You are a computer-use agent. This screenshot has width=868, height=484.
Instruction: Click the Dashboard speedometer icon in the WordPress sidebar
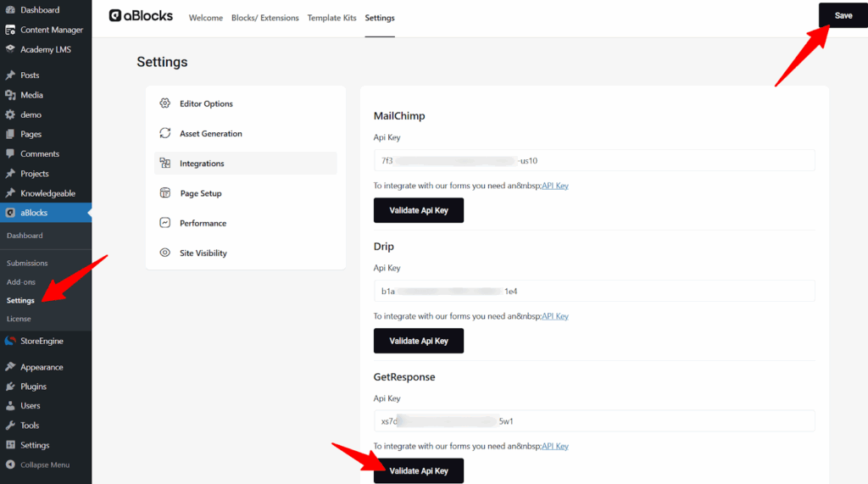click(x=10, y=10)
